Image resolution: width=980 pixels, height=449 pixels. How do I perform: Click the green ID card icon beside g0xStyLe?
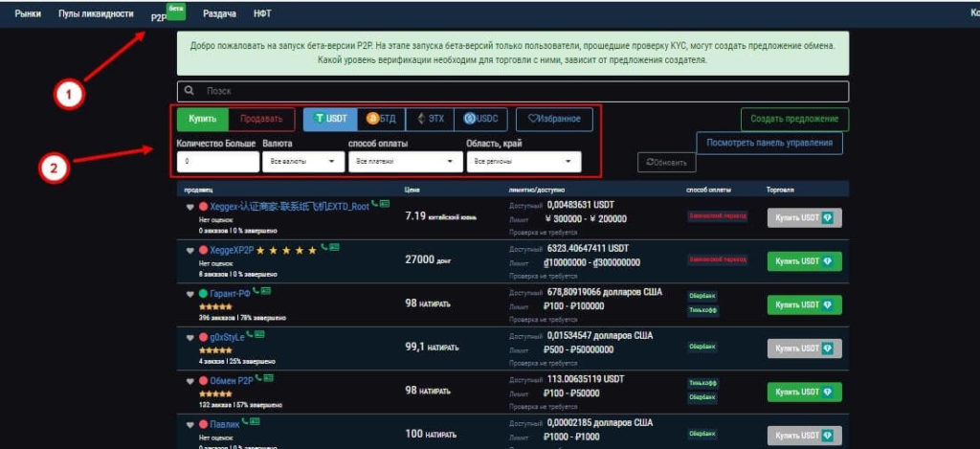260,335
